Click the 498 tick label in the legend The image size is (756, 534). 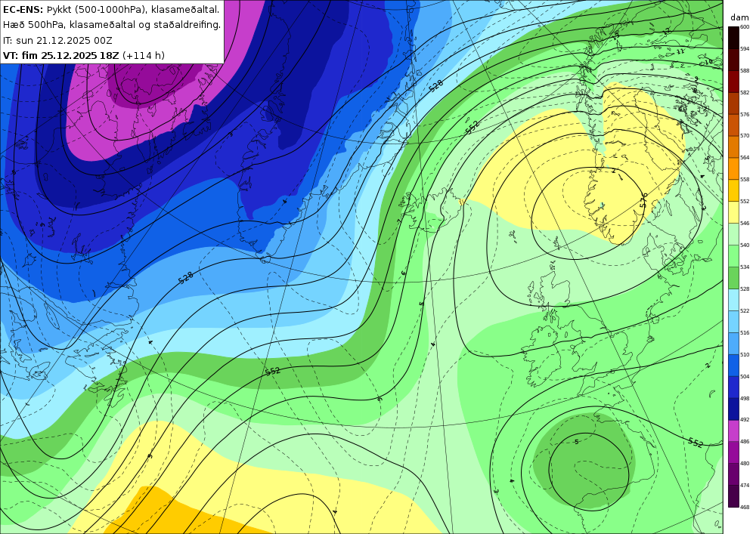(x=745, y=398)
